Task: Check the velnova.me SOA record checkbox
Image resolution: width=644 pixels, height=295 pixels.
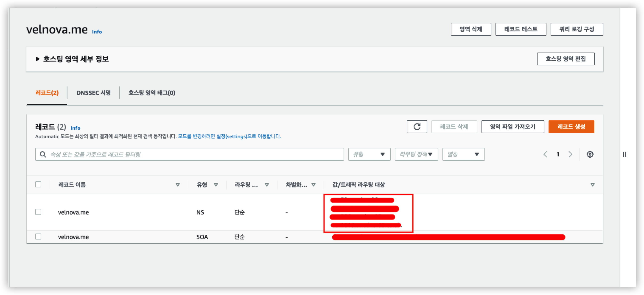Action: click(x=38, y=237)
